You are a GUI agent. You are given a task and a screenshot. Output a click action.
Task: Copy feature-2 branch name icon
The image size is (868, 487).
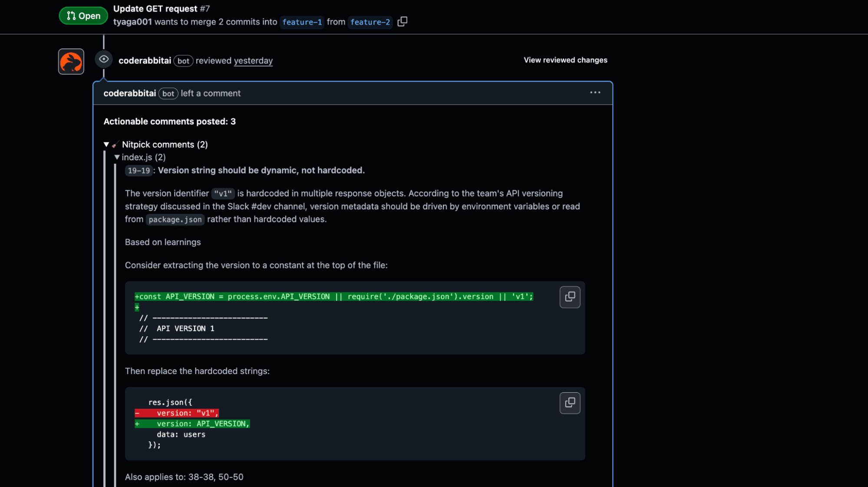402,22
